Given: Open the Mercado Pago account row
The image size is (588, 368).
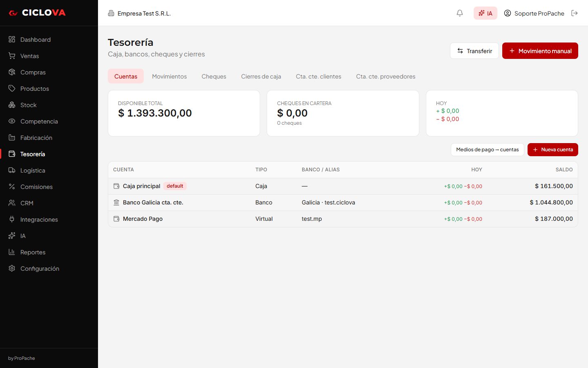Looking at the screenshot, I should click(x=343, y=219).
